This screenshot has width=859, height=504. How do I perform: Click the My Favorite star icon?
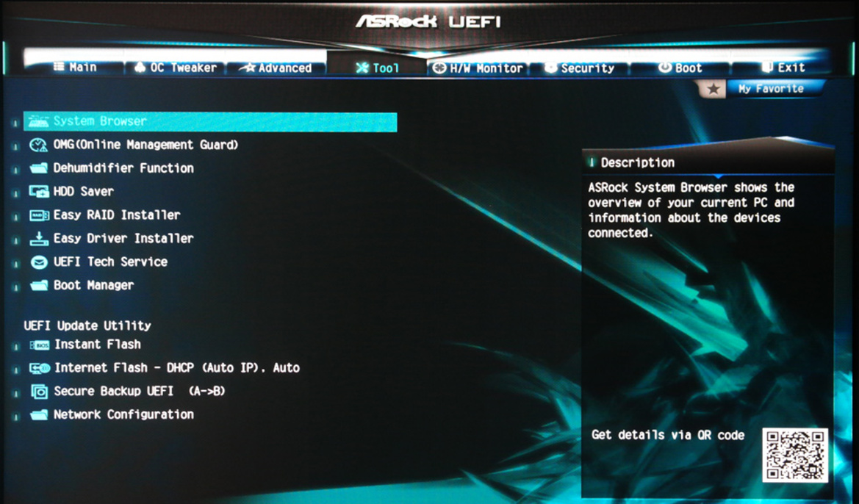coord(713,89)
